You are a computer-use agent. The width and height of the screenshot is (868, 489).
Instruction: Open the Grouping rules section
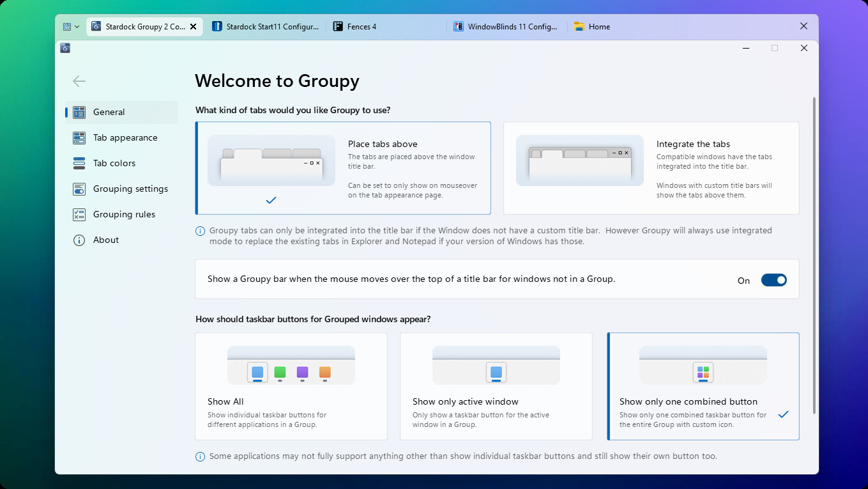[124, 214]
